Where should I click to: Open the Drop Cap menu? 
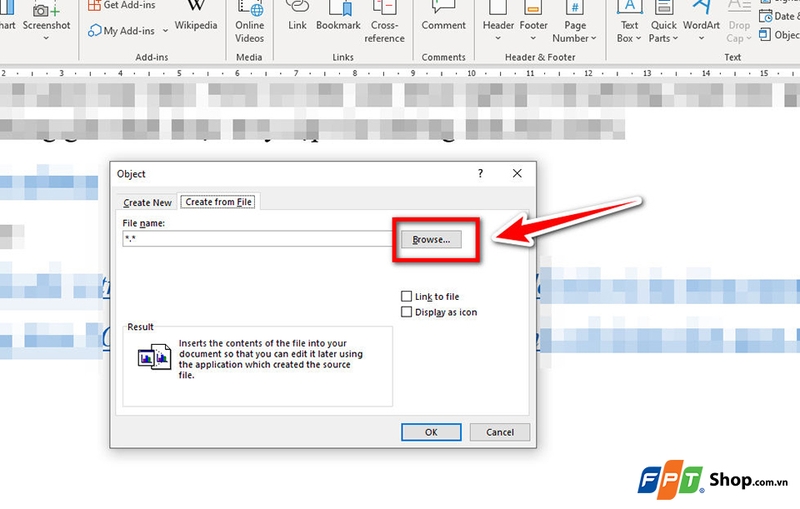pos(739,22)
